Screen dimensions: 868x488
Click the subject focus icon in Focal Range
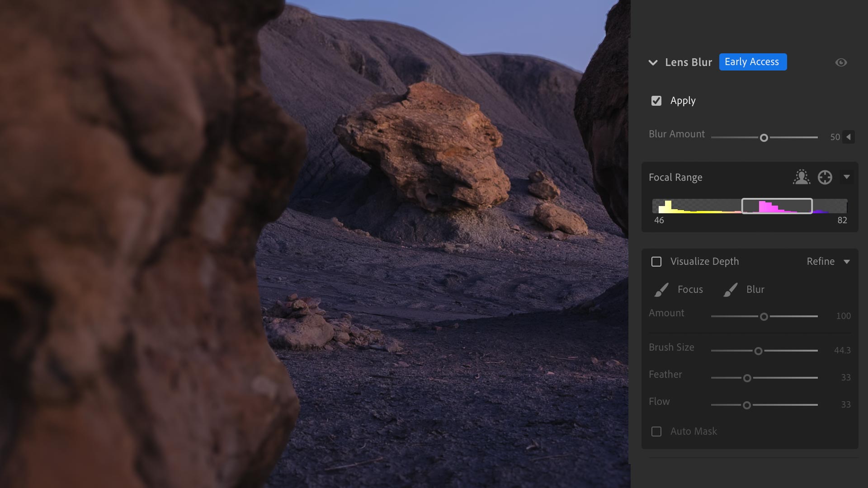[801, 177]
